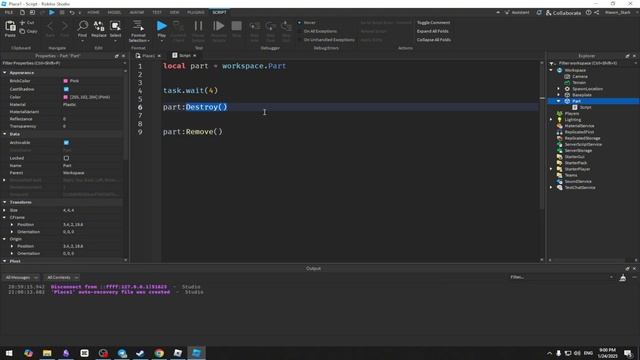Switch to the TEST ribbon tab

coord(157,13)
